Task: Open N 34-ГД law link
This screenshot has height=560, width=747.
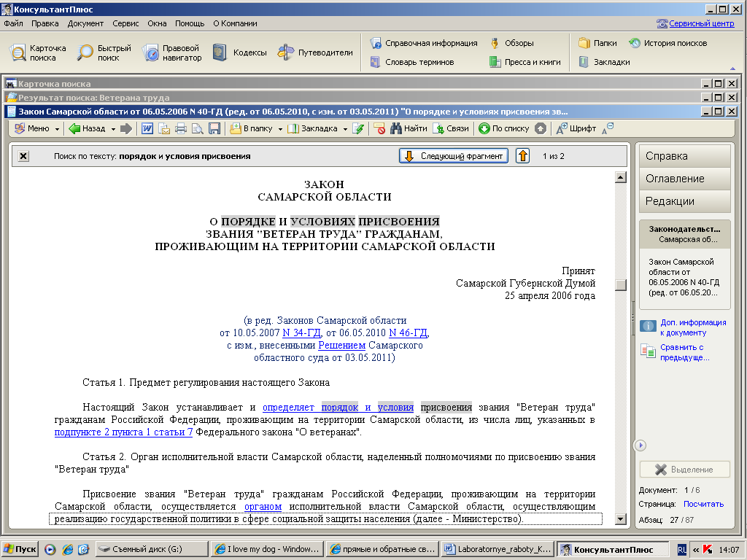Action: [302, 332]
